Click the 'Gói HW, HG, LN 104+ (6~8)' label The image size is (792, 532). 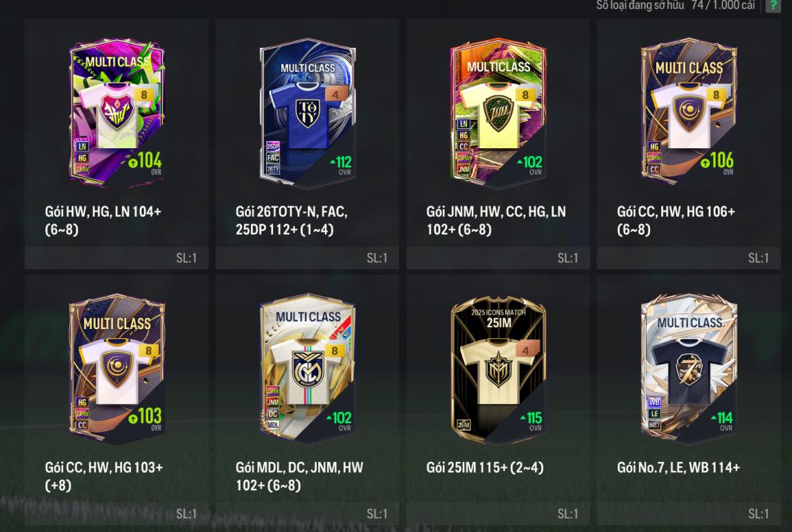tap(103, 220)
